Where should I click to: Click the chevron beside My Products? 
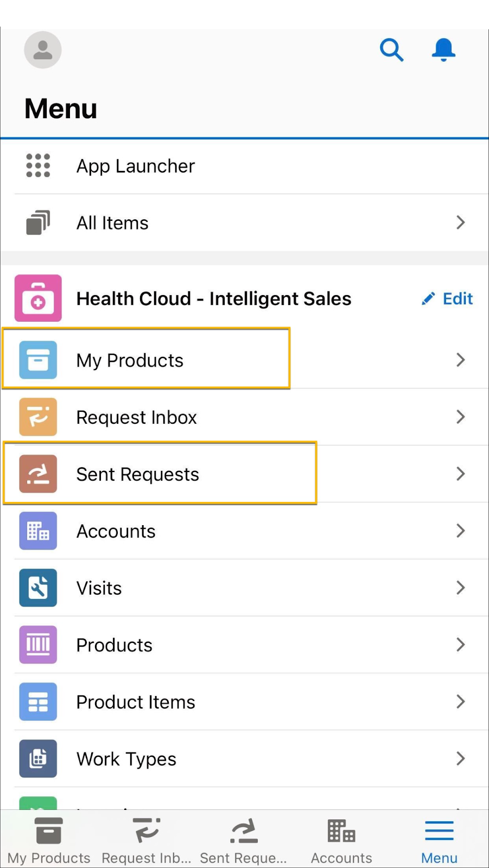460,360
